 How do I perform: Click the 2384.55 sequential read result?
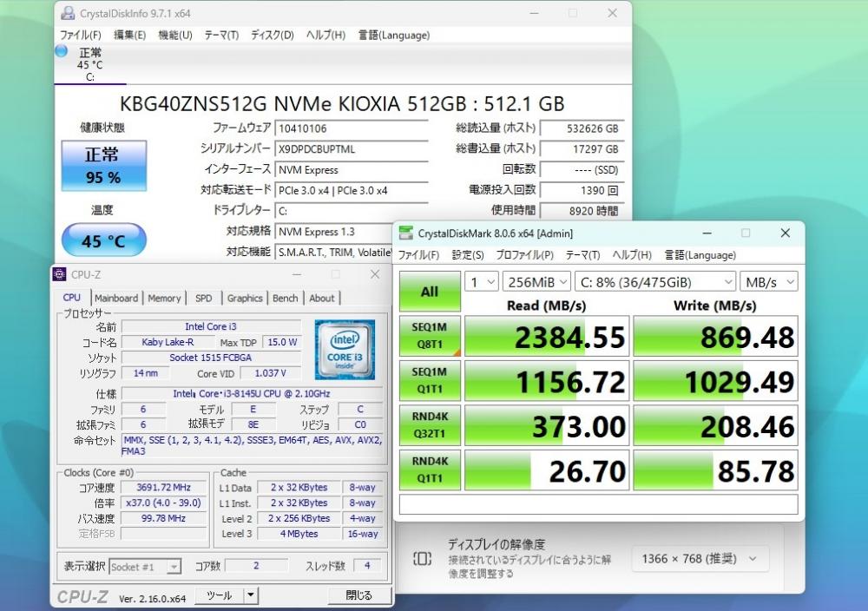(x=547, y=336)
